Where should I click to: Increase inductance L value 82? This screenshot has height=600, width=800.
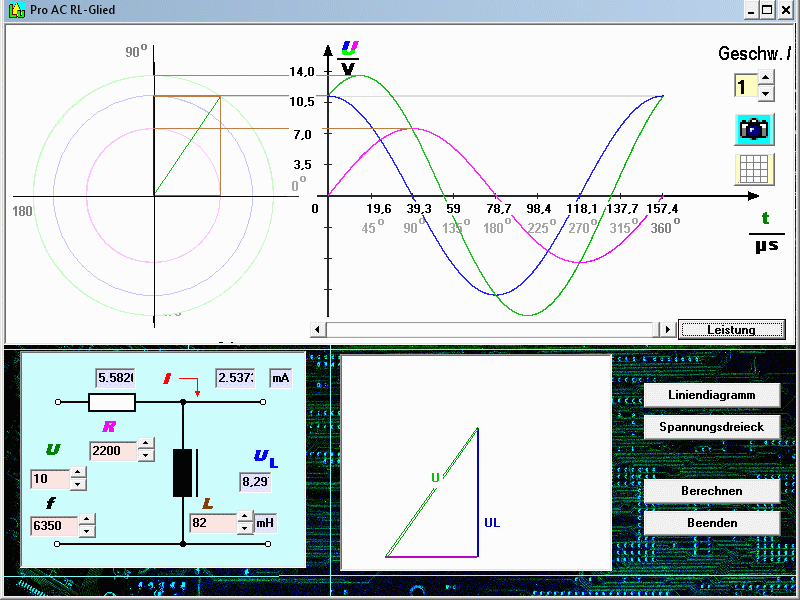245,516
